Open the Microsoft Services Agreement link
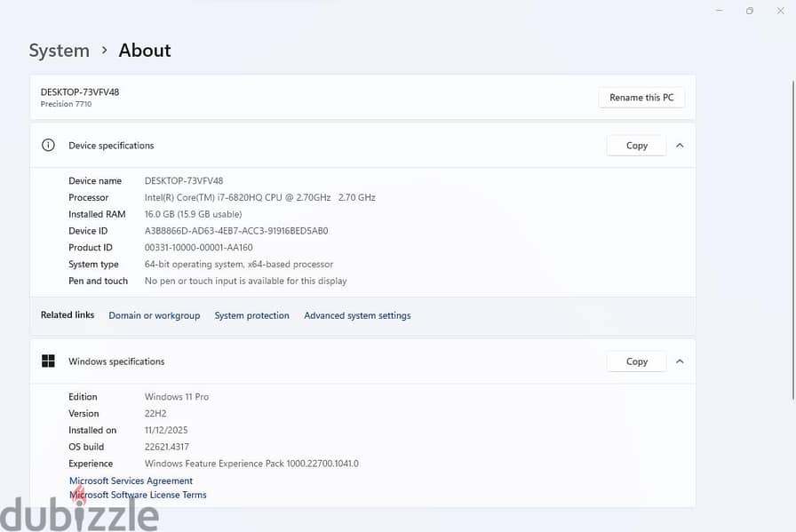The width and height of the screenshot is (796, 532). [x=131, y=480]
